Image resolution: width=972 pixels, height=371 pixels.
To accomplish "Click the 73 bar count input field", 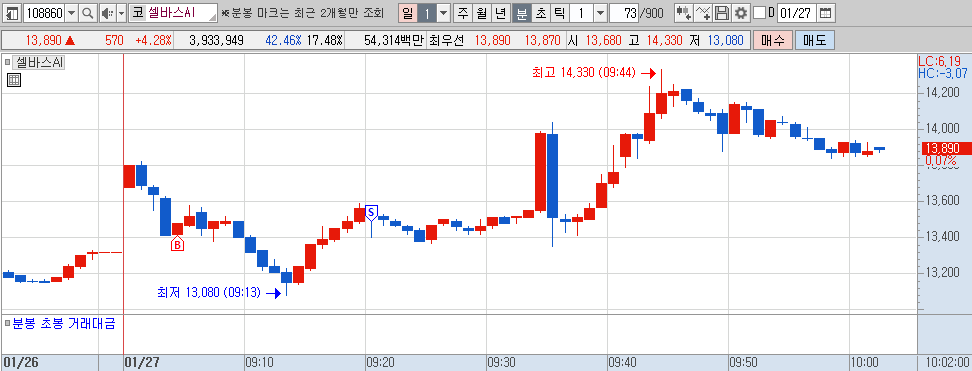I will [x=623, y=12].
